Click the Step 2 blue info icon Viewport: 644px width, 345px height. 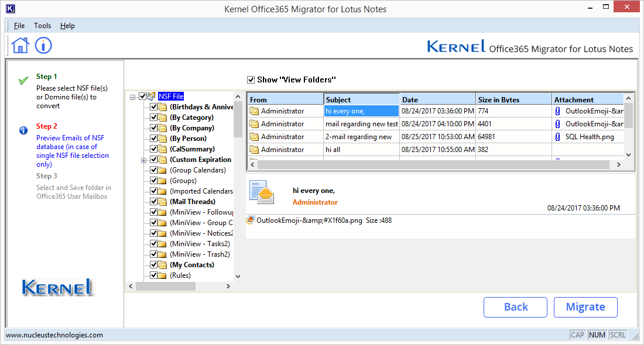(23, 130)
